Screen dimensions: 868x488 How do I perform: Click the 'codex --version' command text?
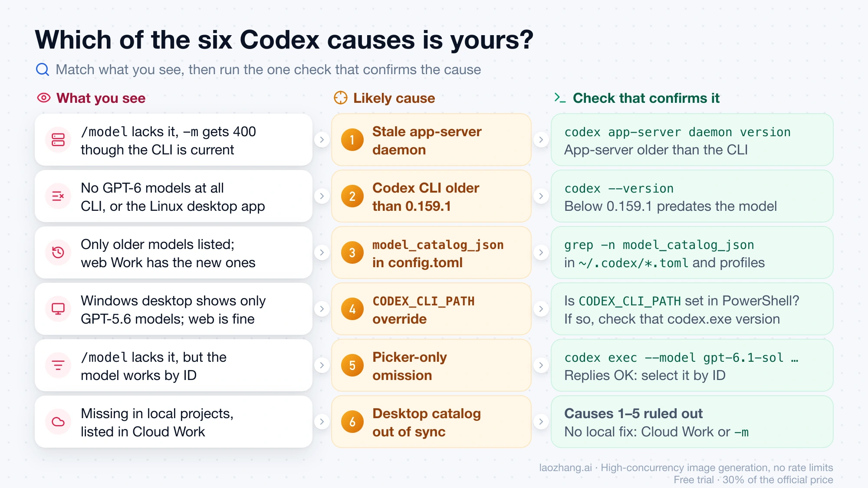(619, 188)
